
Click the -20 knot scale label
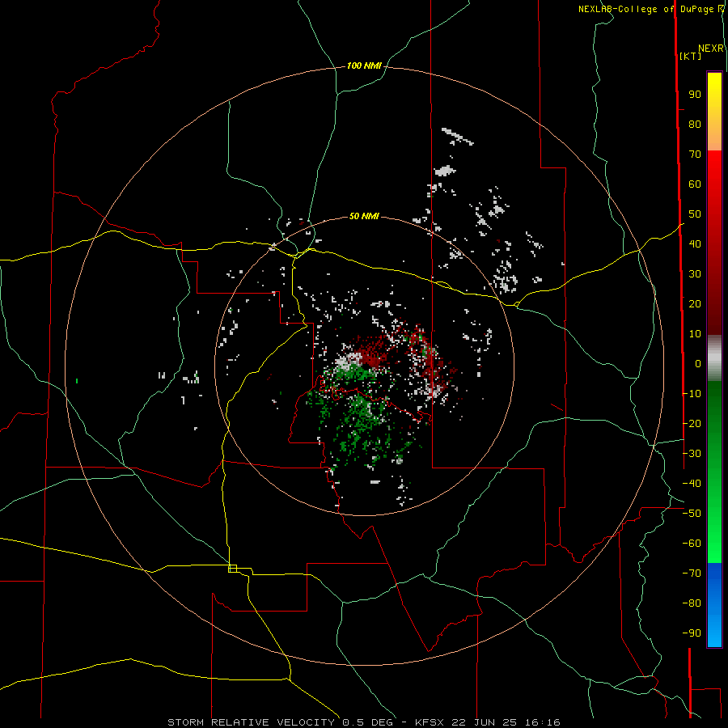692,423
